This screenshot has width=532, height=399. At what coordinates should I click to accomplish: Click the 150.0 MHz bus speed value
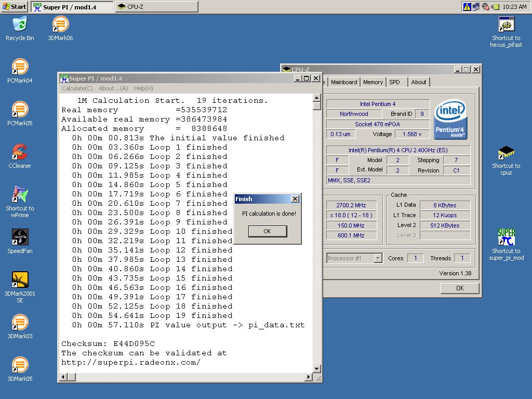[x=351, y=225]
